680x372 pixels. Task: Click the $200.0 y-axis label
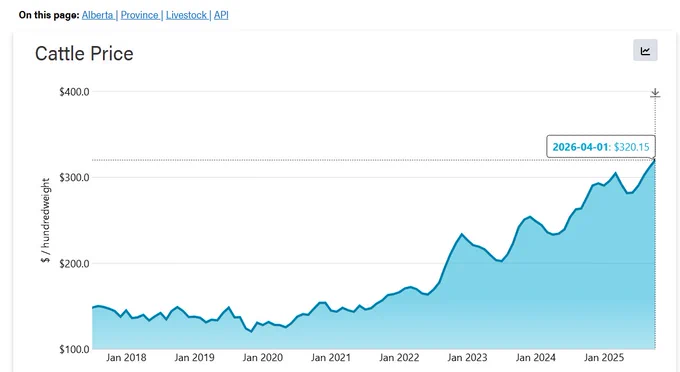coord(74,264)
